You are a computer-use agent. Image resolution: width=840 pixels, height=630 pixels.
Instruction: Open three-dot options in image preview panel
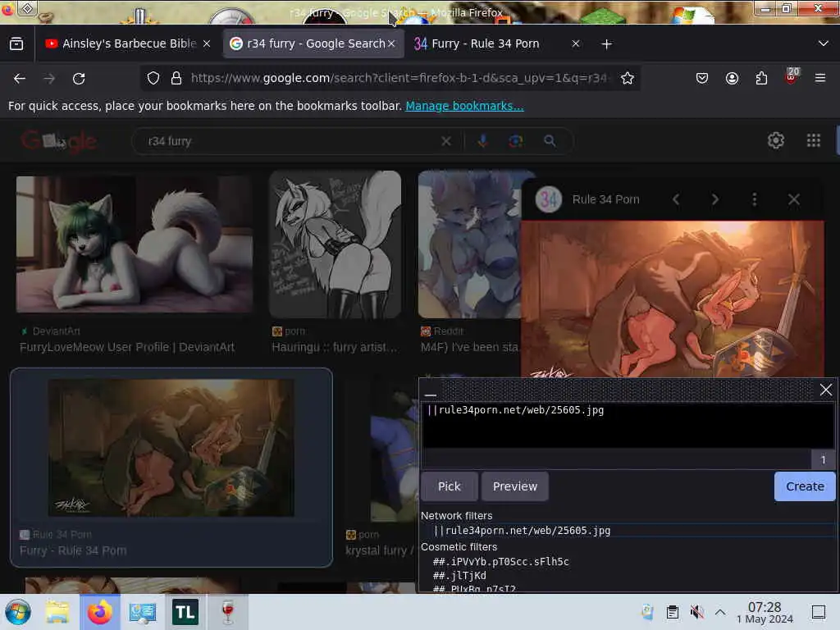pyautogui.click(x=755, y=200)
